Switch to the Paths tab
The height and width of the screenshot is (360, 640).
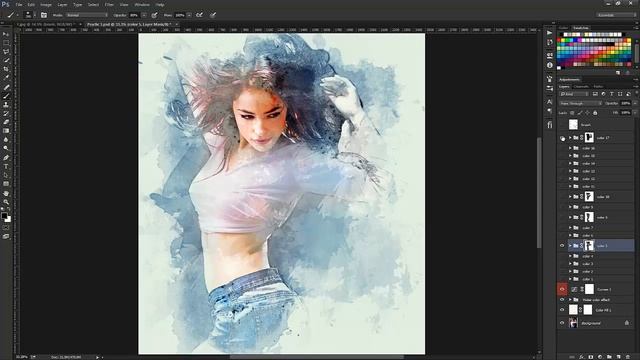click(598, 87)
